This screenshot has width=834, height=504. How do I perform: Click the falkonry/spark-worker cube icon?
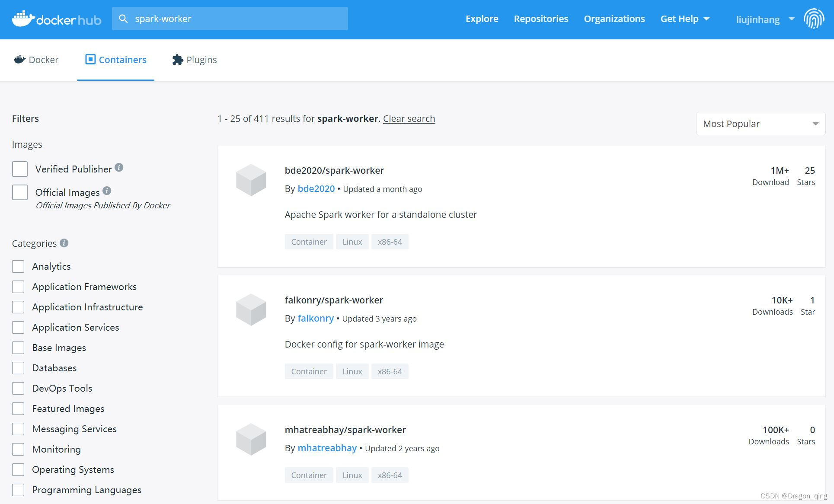251,309
